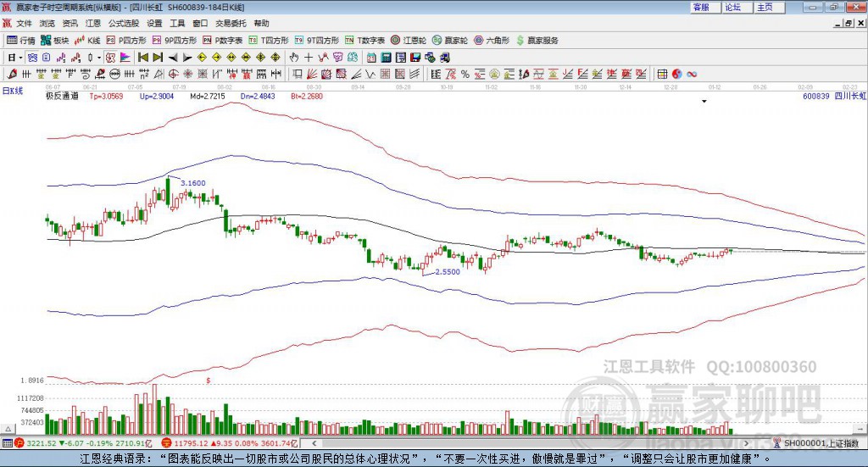Image resolution: width=868 pixels, height=467 pixels.
Task: Jump to the first bar icon
Action: tap(142, 58)
